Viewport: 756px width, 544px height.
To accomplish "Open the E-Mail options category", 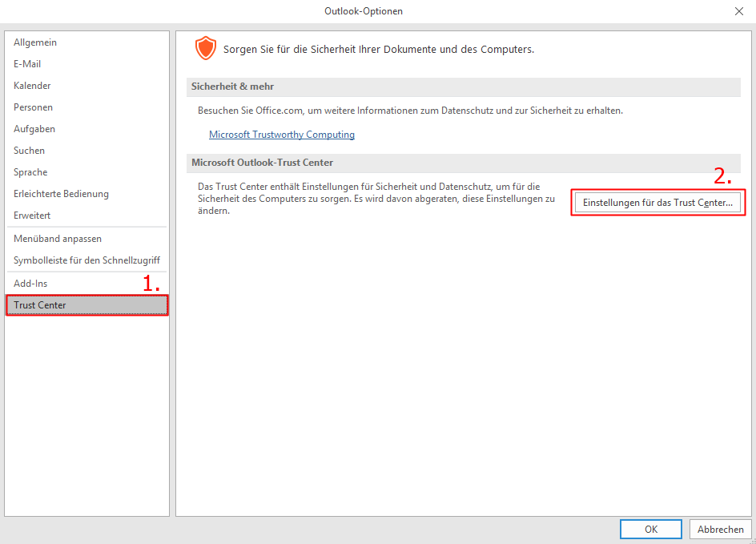I will [x=27, y=64].
